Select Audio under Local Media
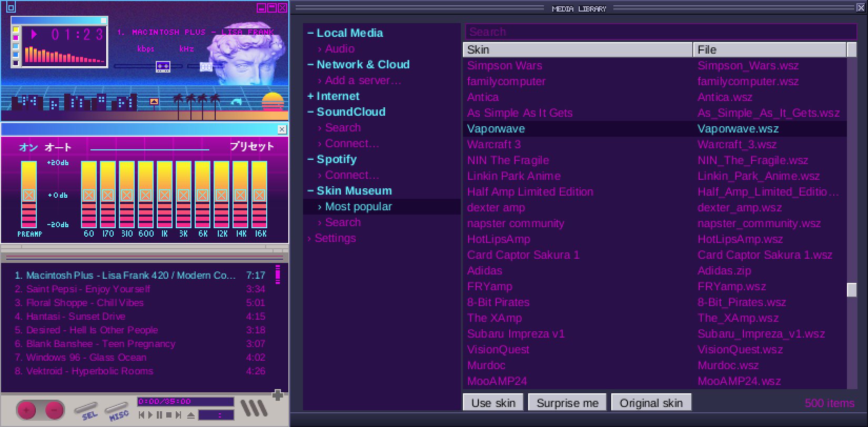 (381, 49)
